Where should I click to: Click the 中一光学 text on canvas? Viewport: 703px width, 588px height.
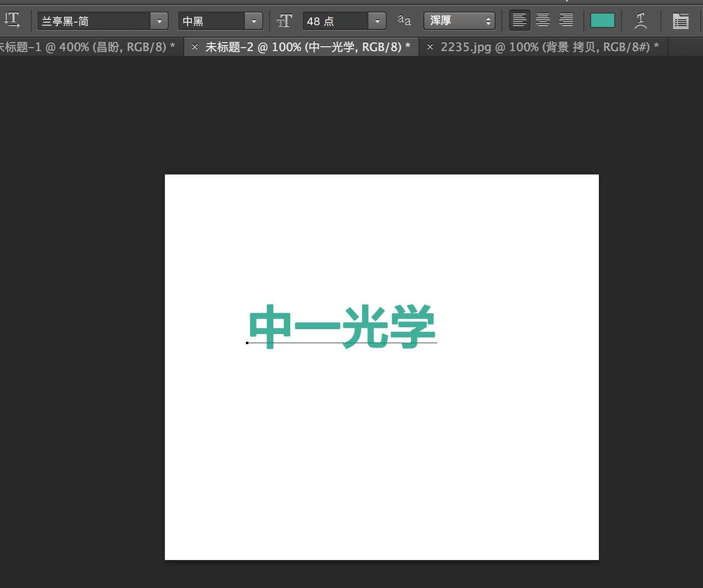[342, 326]
